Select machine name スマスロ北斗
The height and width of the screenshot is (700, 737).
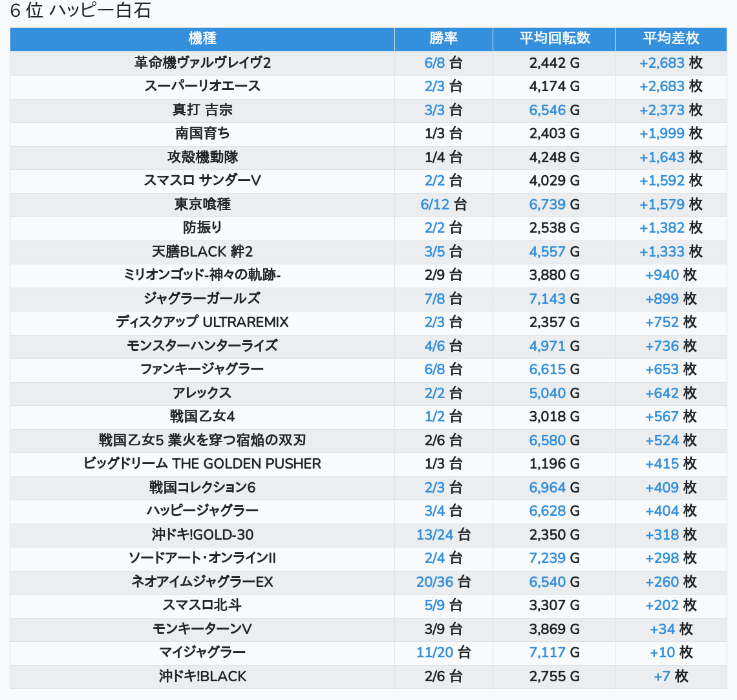tap(202, 606)
